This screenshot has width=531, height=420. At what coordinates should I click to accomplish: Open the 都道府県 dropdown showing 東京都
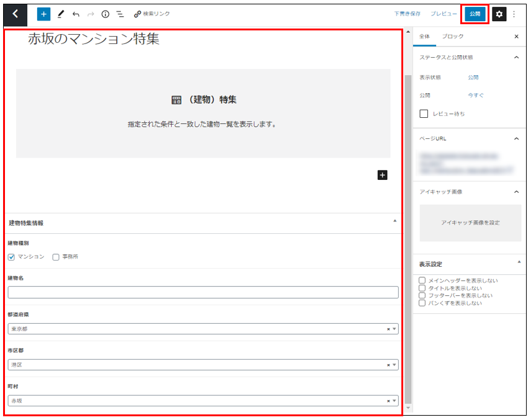tap(203, 329)
